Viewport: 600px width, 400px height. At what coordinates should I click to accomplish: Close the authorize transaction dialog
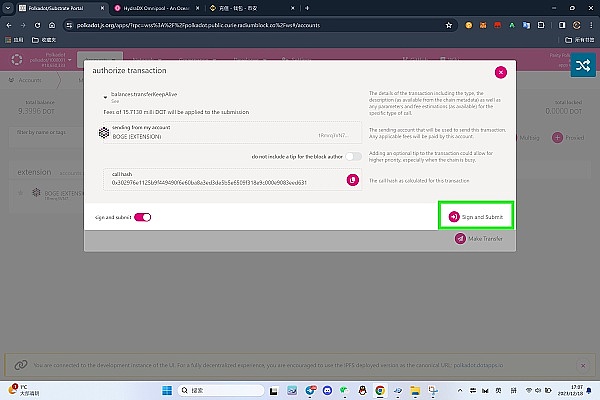(501, 72)
